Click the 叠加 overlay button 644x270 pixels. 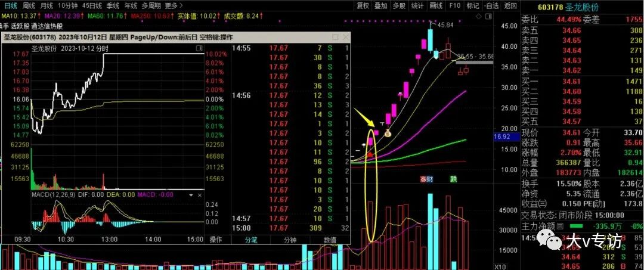[x=380, y=5]
